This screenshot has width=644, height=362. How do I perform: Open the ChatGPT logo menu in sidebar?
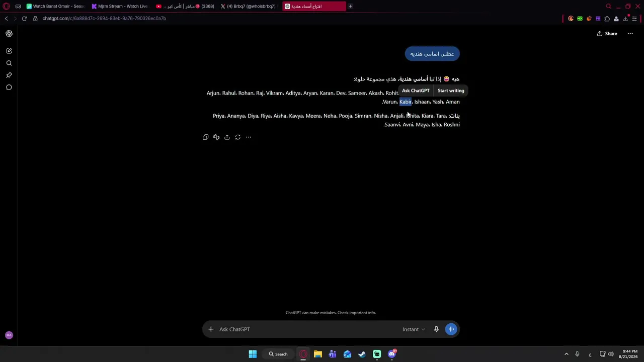click(9, 34)
